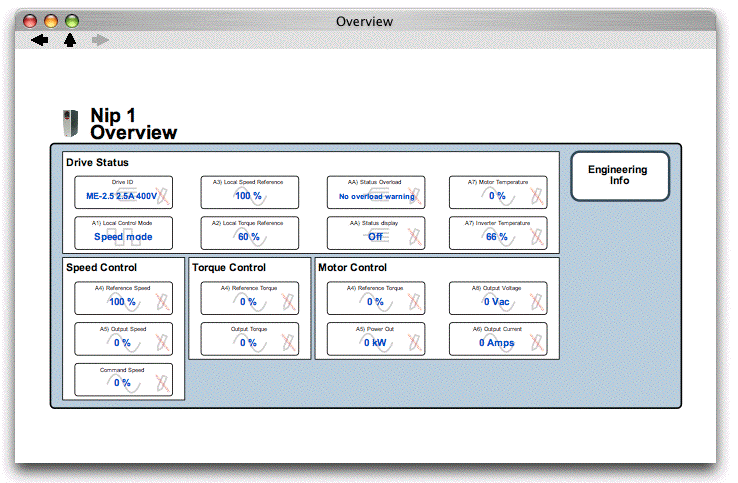The image size is (738, 483).
Task: Select the Status Overload indicator box
Action: (376, 192)
